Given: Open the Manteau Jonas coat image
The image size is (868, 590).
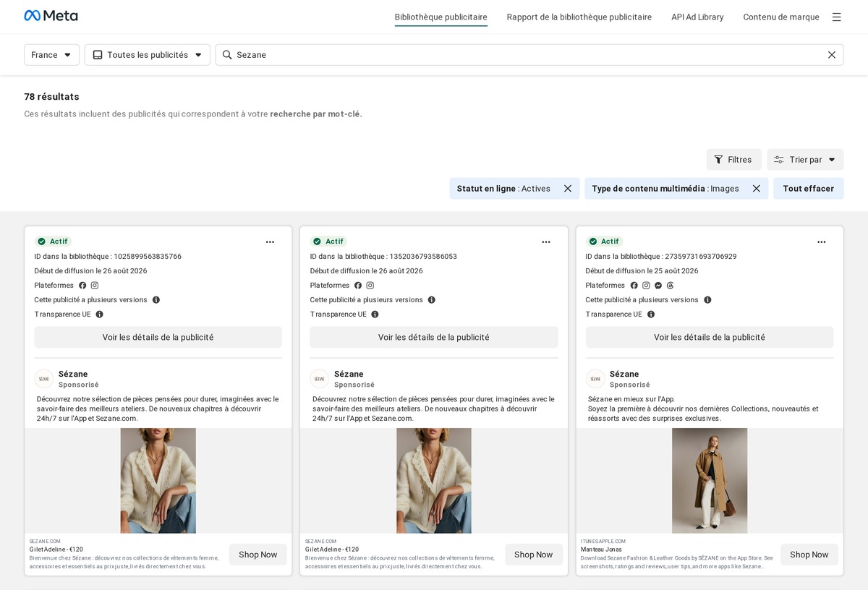Looking at the screenshot, I should coord(710,481).
